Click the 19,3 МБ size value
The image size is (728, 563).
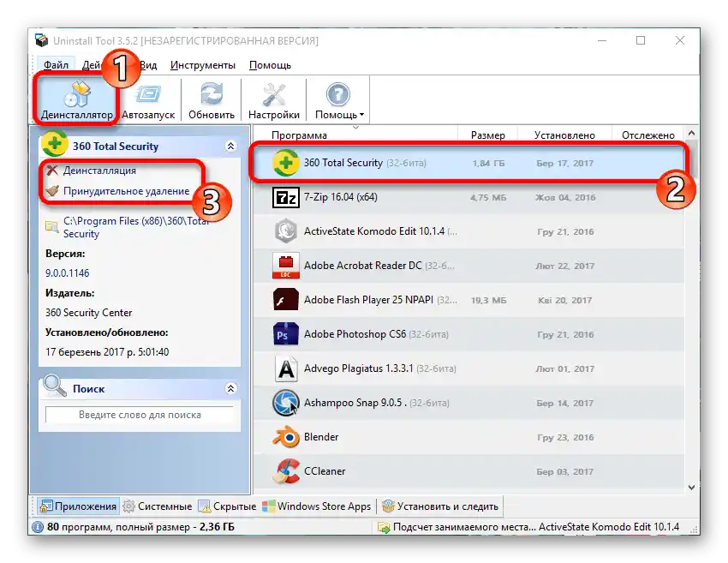click(x=488, y=301)
